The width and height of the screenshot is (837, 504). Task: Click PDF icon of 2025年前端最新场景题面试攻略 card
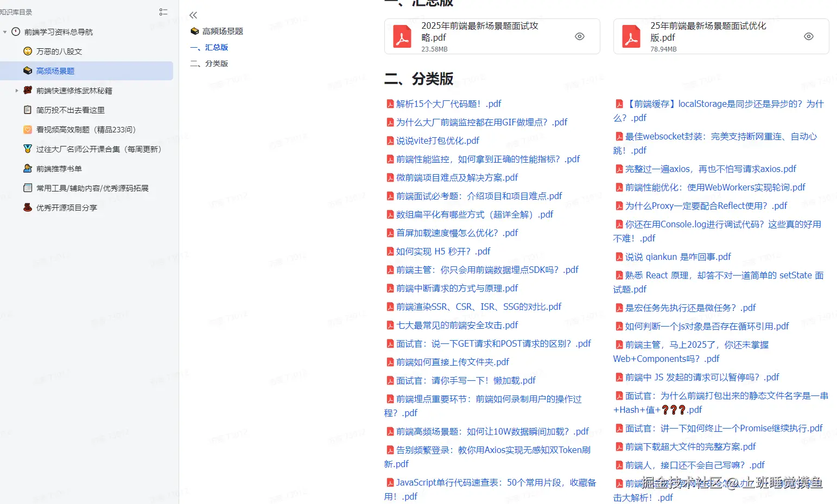[402, 36]
